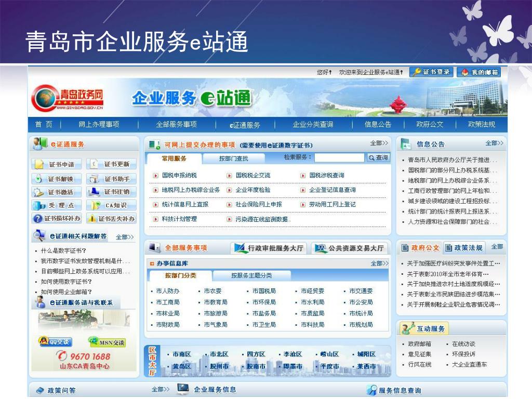Open 社会保险网上申报 link
This screenshot has width=532, height=399.
tap(259, 204)
